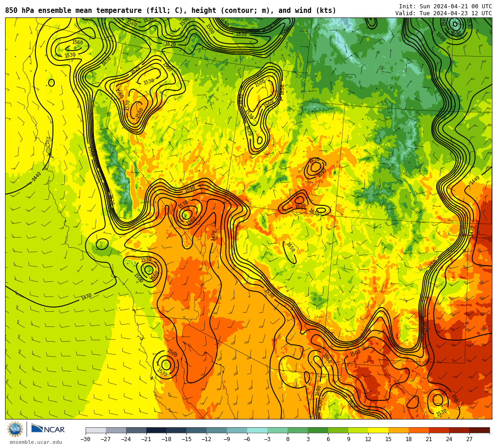The height and width of the screenshot is (448, 497).
Task: Pick the colorbar segment between −24 and −21
Action: pyautogui.click(x=136, y=430)
